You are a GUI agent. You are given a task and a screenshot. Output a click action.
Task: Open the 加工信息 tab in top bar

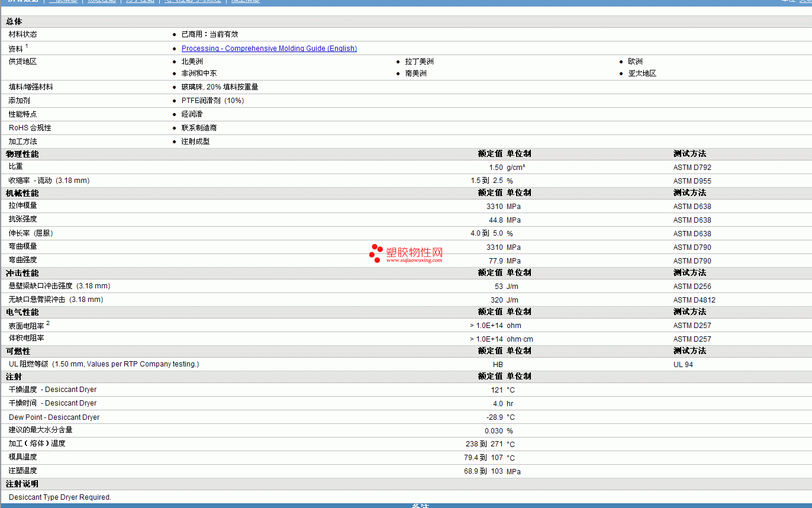click(x=245, y=1)
